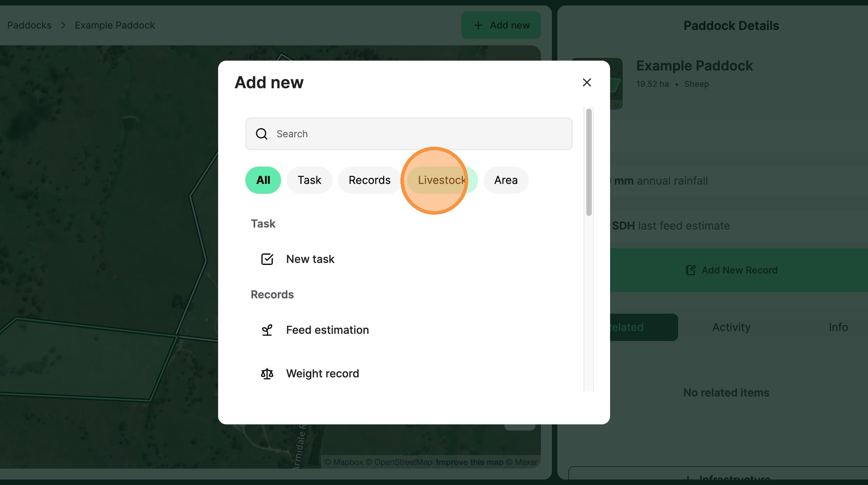Choose the Weight record option
868x485 pixels.
coord(322,374)
